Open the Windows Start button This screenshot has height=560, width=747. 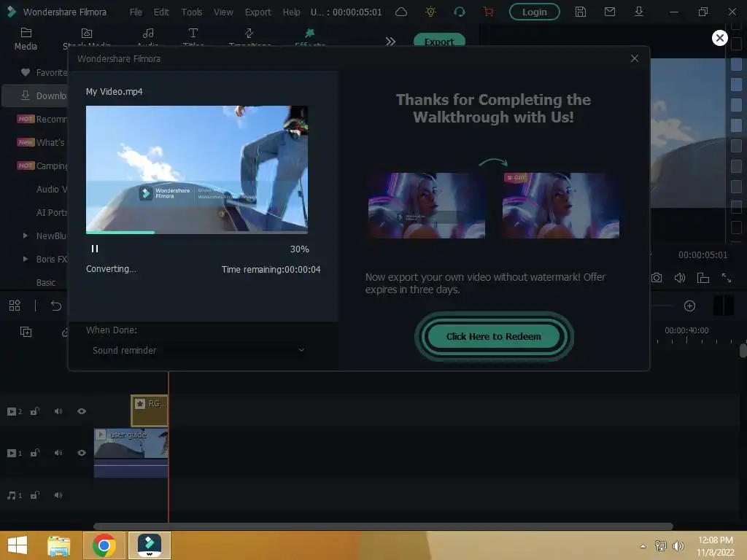18,545
